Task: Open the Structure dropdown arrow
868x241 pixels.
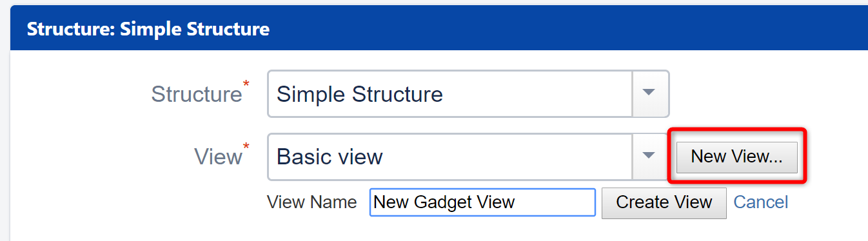Action: point(650,93)
